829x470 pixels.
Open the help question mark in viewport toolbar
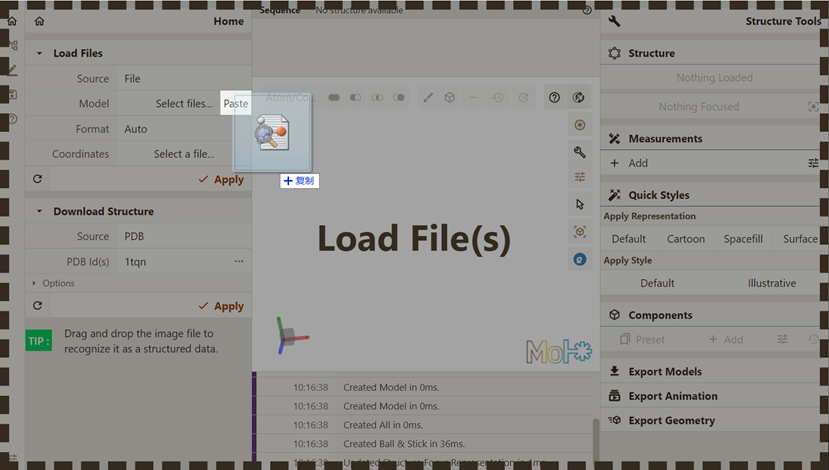click(554, 98)
